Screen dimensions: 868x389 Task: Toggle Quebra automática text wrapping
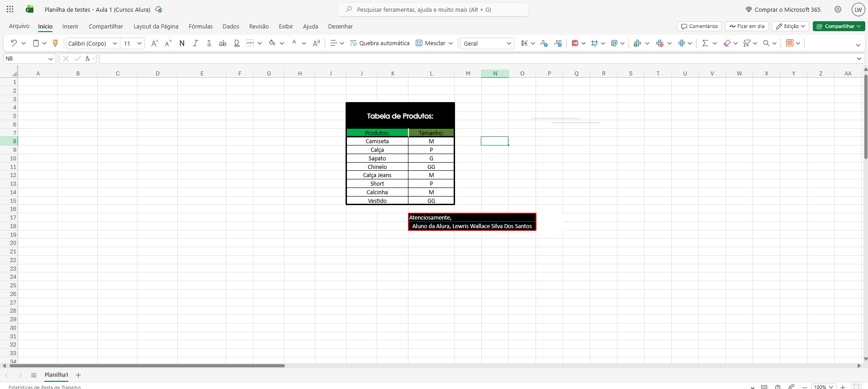[379, 43]
